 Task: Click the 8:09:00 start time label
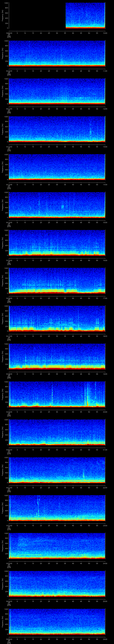tap(9, 33)
